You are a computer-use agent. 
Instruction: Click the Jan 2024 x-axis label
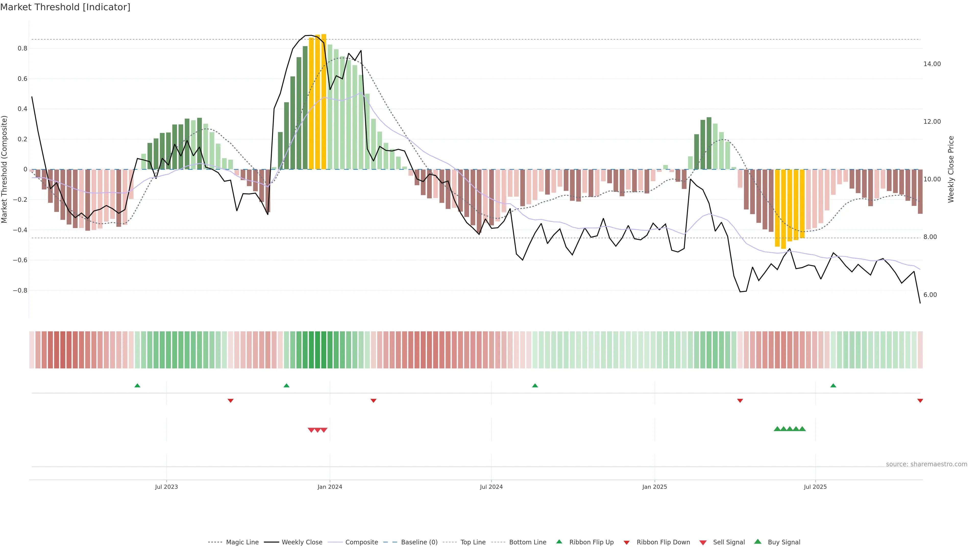pos(330,487)
